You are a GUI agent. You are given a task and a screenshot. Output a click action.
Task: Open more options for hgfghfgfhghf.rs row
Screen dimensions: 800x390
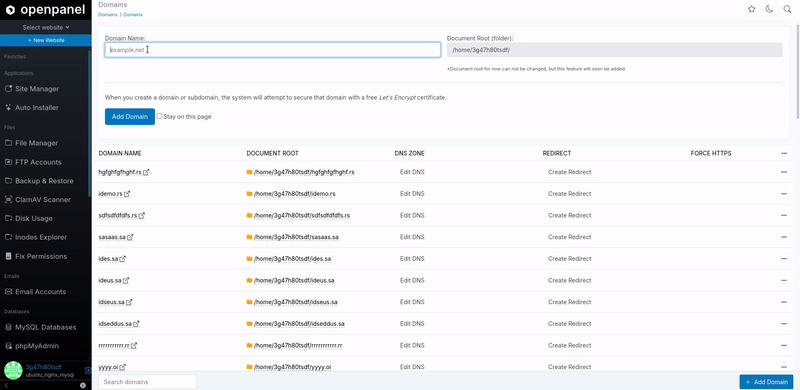pos(784,172)
